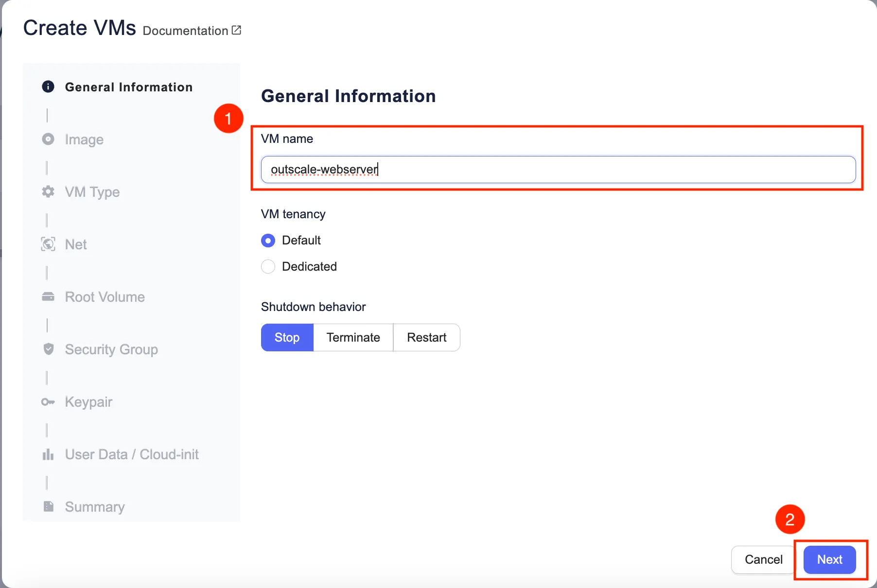Click the Security Group shield icon

[x=48, y=349]
